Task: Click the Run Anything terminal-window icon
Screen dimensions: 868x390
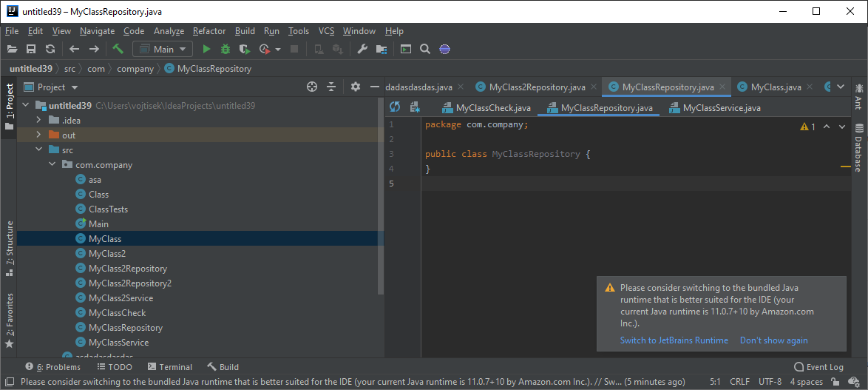Action: click(x=406, y=50)
